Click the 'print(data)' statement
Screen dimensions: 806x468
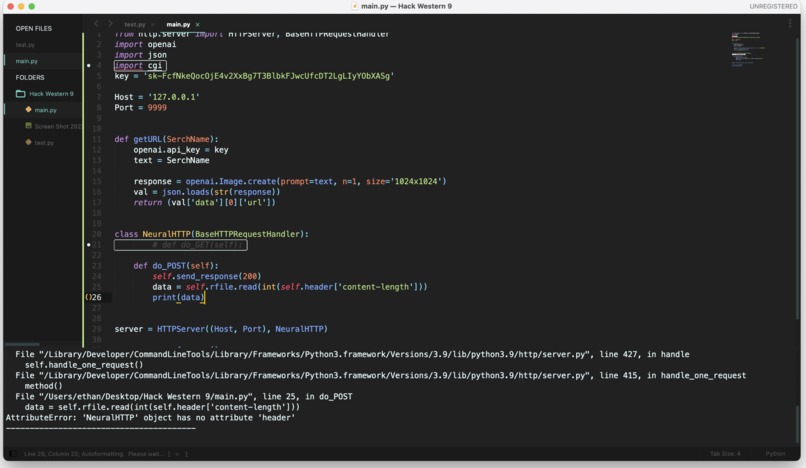[x=178, y=297]
